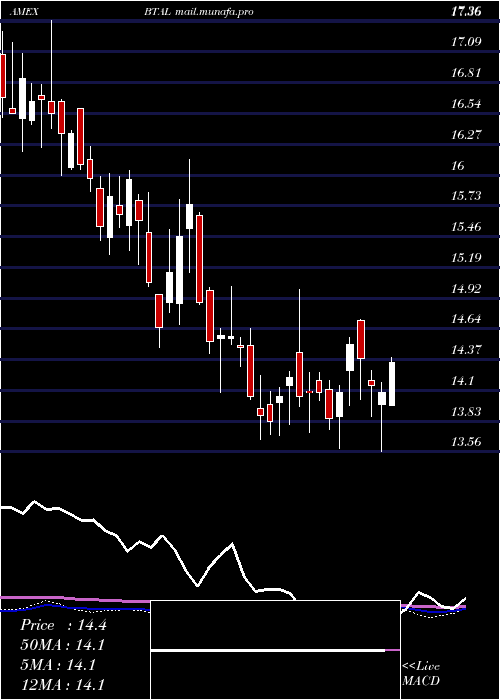500x700 pixels.
Task: Click the MACD label
Action: point(421,681)
